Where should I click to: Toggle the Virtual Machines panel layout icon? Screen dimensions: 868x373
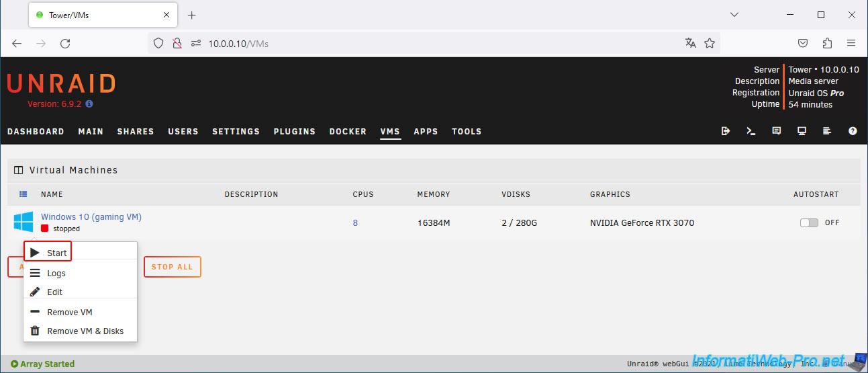19,170
